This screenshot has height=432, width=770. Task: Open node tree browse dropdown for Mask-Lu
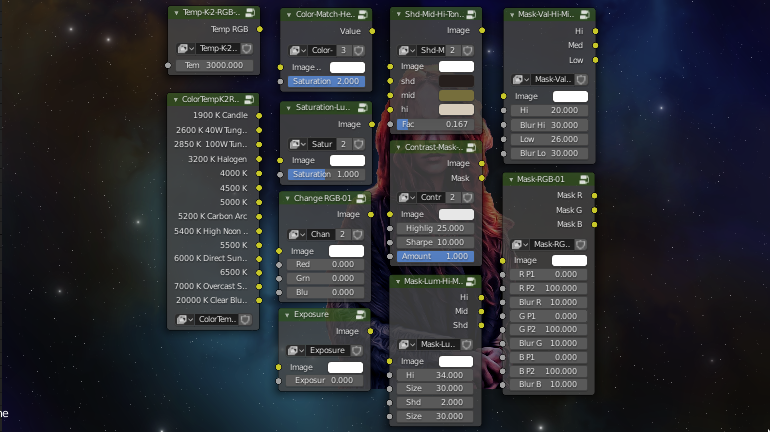pos(406,344)
